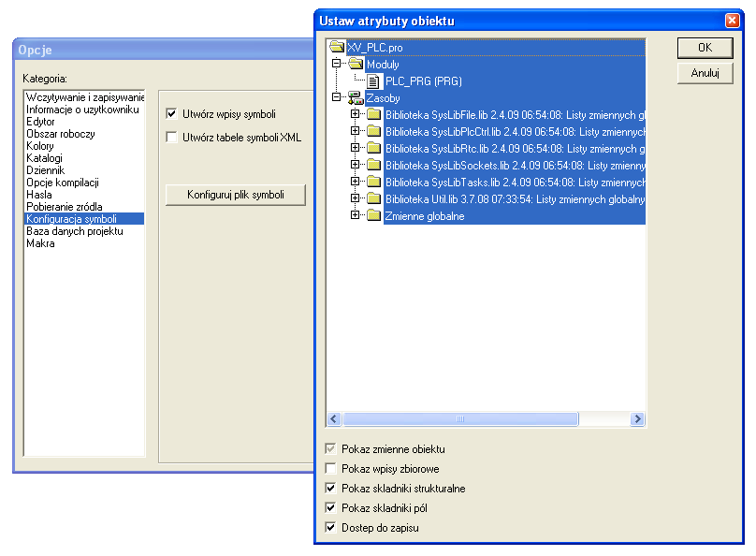Toggle Pokaz skladniki pól checkbox
The width and height of the screenshot is (756, 556).
[331, 507]
